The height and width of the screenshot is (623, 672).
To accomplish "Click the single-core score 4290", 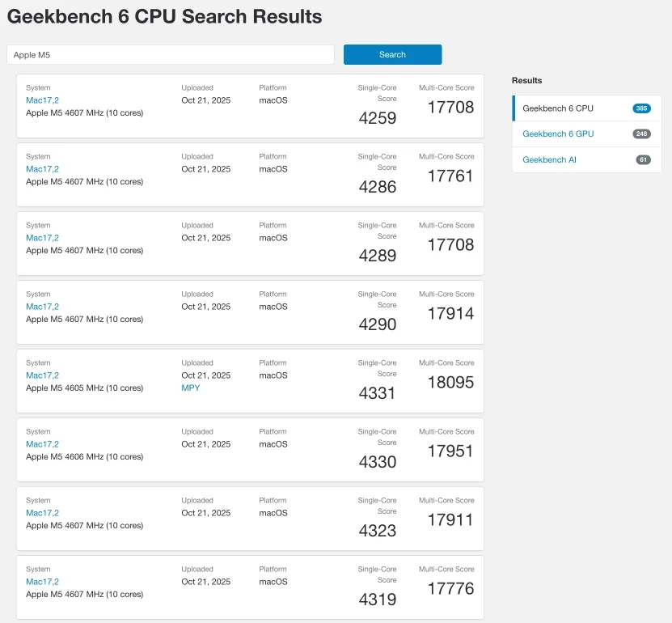I will pyautogui.click(x=377, y=324).
